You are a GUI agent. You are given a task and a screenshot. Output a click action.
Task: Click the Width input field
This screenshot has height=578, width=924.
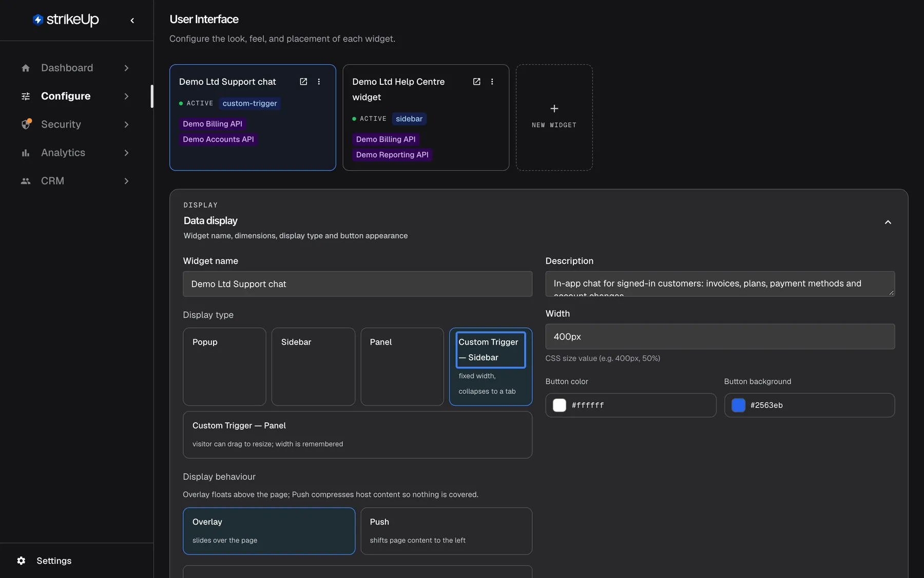click(720, 337)
